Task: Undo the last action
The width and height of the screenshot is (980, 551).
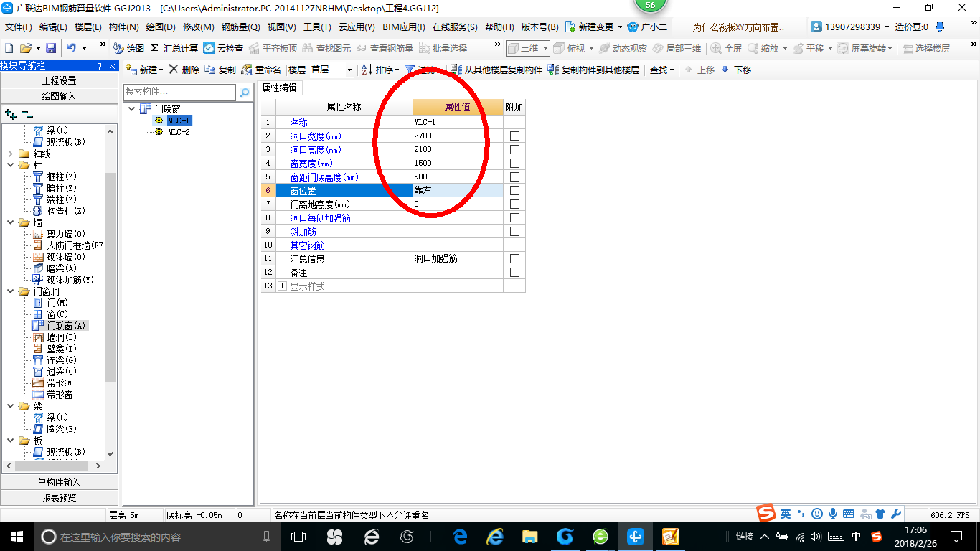Action: pos(72,48)
